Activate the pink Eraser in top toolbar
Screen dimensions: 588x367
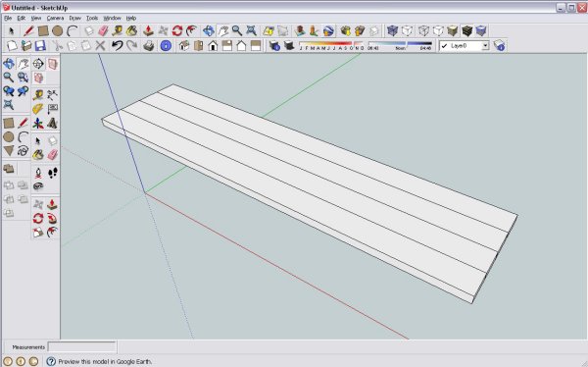pos(103,30)
